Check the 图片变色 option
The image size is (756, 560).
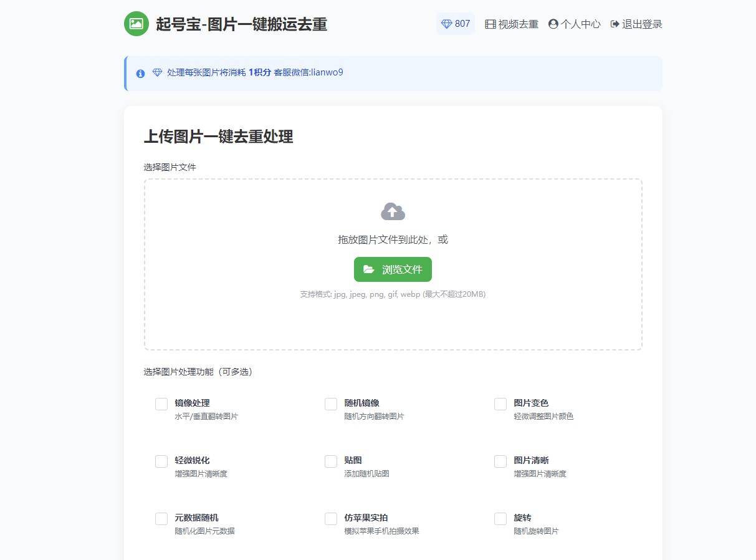(500, 404)
